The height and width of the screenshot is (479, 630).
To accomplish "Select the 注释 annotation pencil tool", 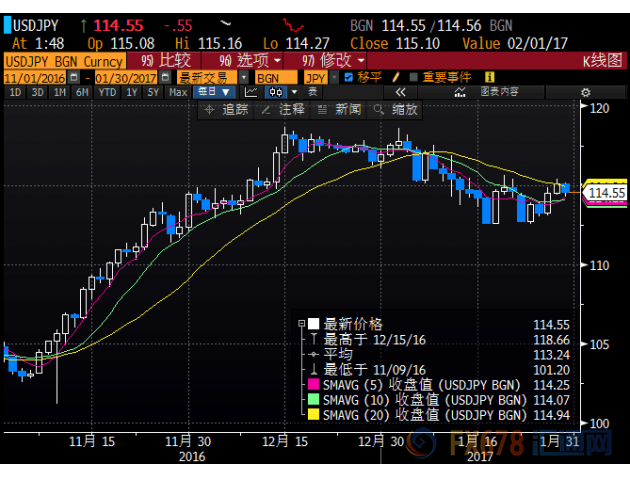I will pos(284,110).
